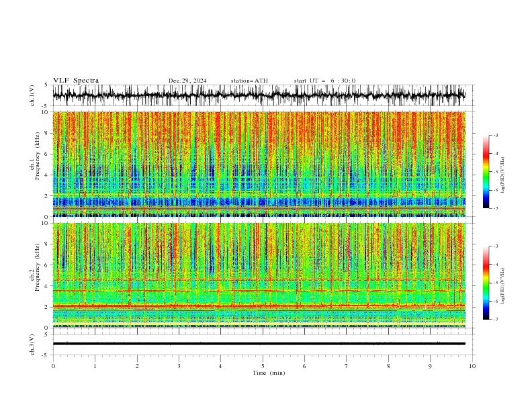Click the time axis tick label '0'

tap(53, 366)
